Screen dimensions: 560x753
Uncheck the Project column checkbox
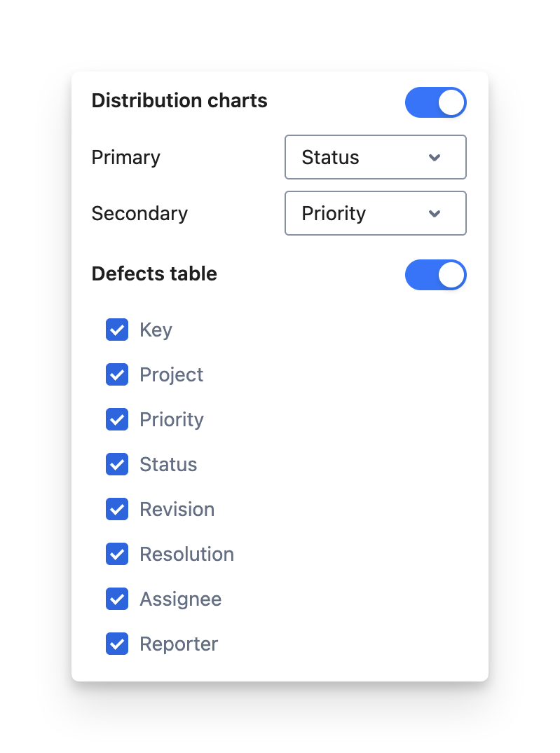pos(117,374)
